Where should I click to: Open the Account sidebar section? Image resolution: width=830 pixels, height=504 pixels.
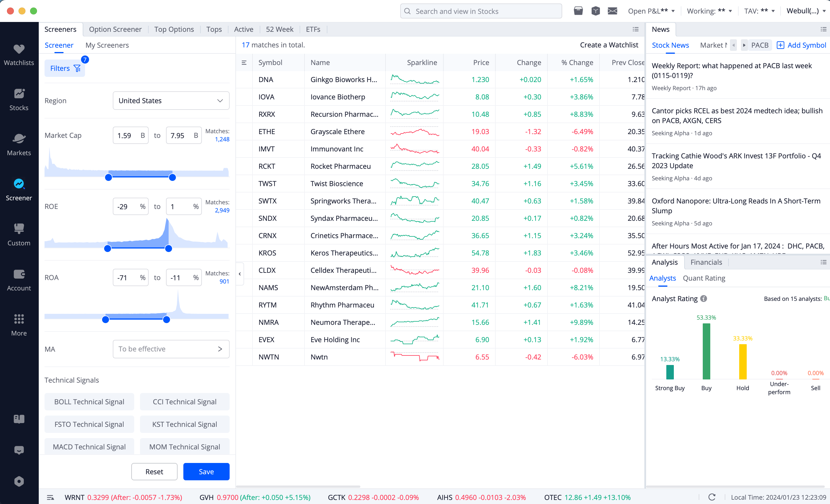point(19,280)
